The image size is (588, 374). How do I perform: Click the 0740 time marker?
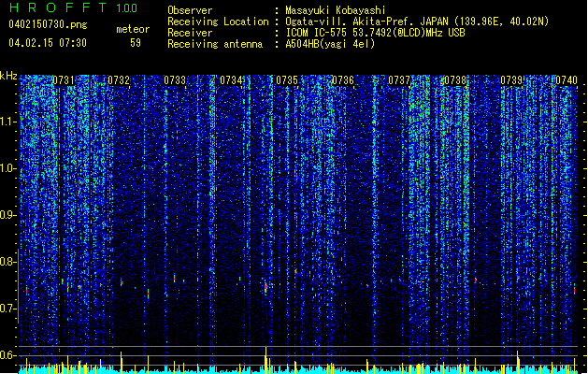[566, 80]
